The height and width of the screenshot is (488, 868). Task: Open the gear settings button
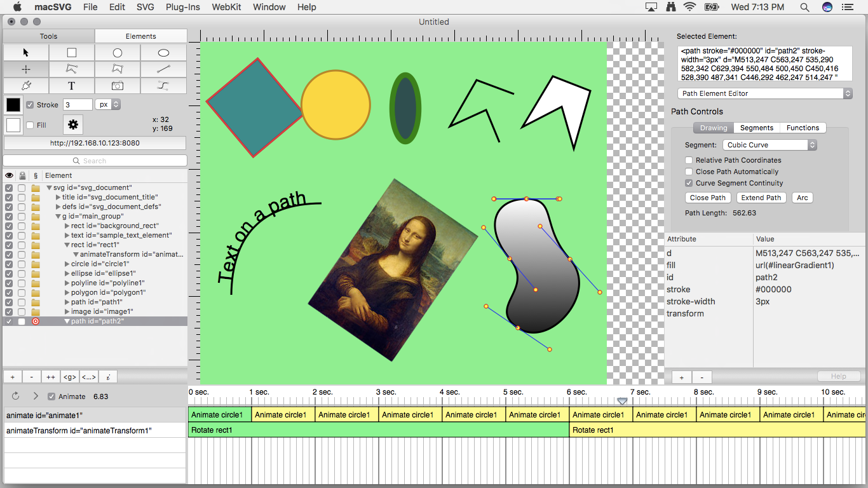pos(73,125)
